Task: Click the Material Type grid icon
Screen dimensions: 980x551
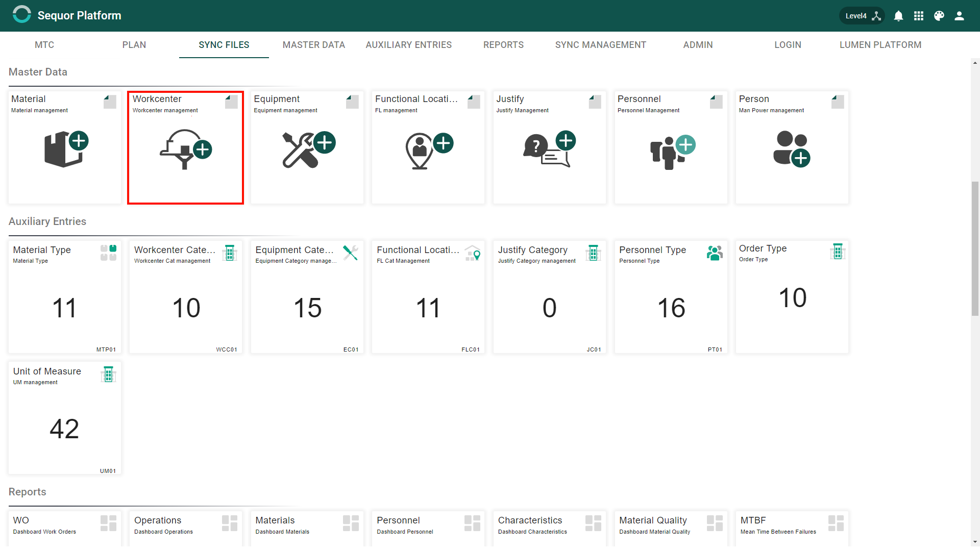Action: 108,253
